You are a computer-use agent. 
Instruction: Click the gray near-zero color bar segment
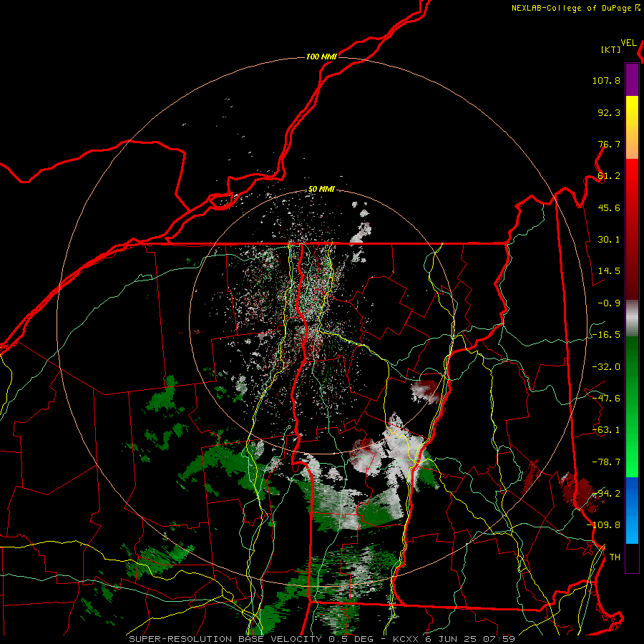(632, 318)
